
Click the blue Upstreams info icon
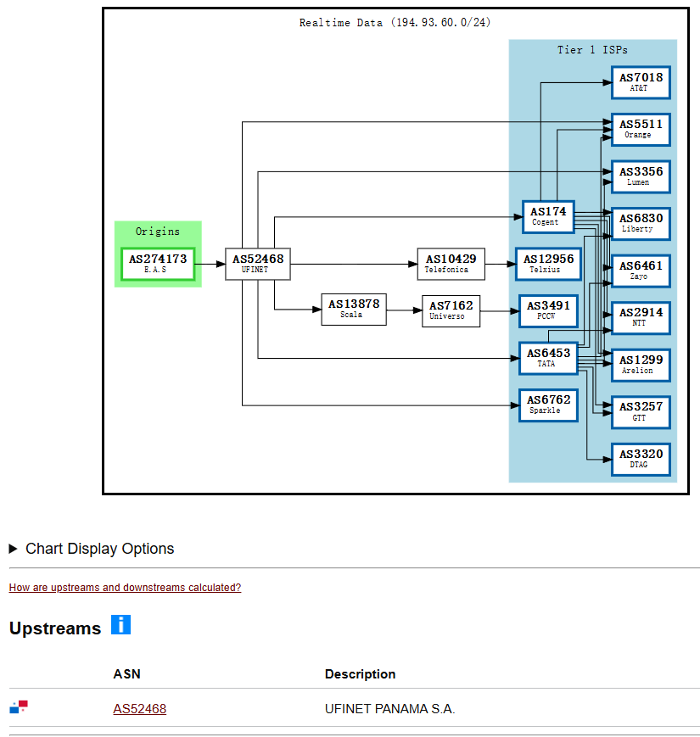(x=120, y=625)
